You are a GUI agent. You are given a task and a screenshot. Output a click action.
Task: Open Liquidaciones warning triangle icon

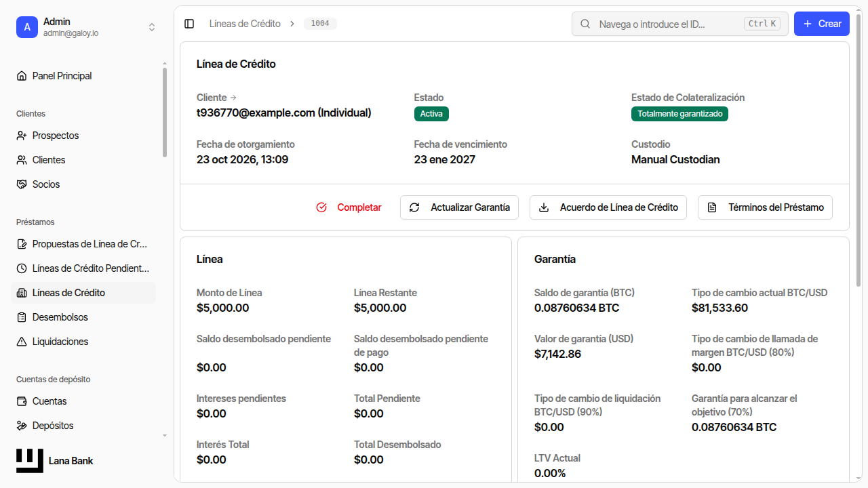pos(22,342)
